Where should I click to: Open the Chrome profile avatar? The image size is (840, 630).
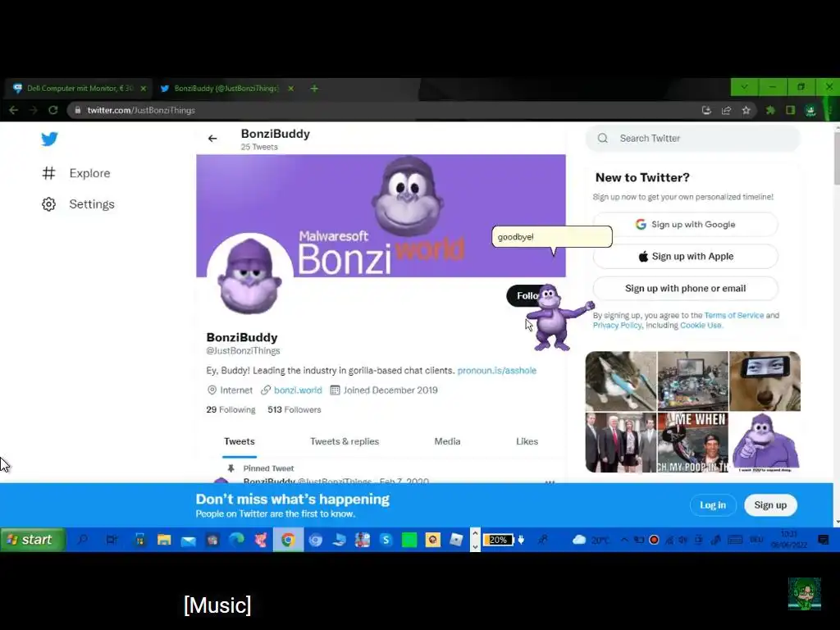click(810, 111)
